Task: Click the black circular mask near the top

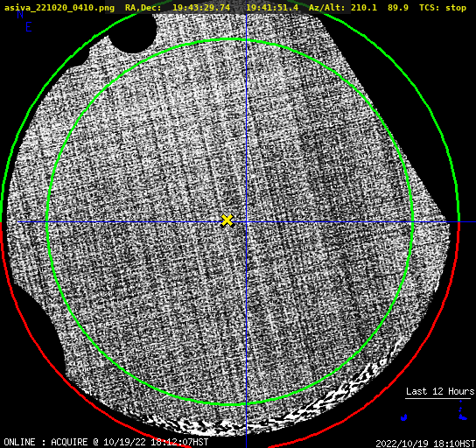Action: (133, 32)
